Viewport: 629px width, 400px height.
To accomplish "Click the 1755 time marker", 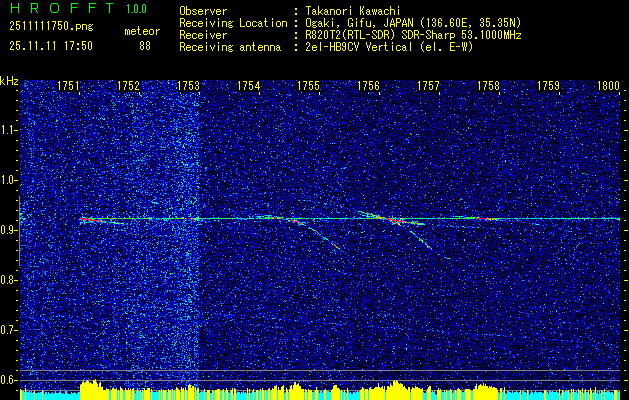I will coord(308,86).
